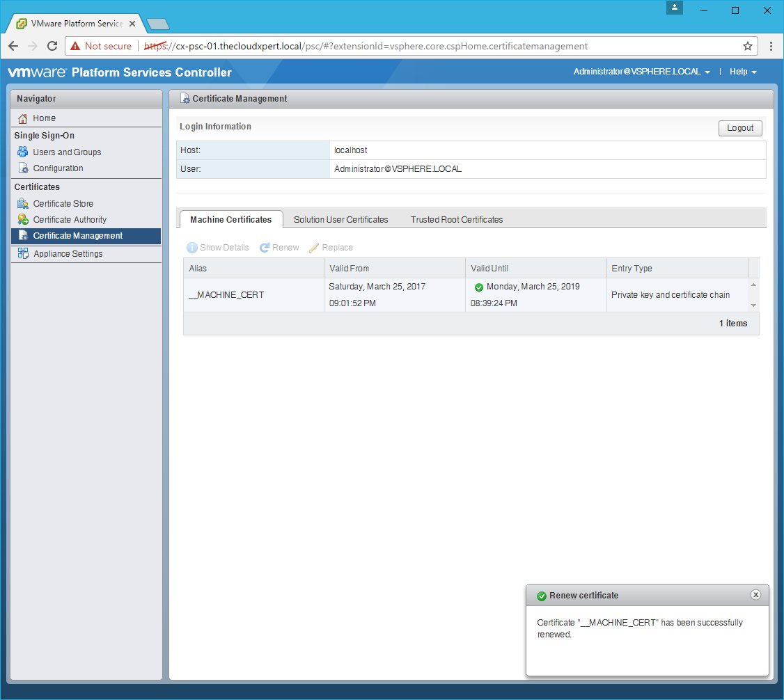784x700 pixels.
Task: Switch to Trusted Root Certificates tab
Action: click(456, 219)
